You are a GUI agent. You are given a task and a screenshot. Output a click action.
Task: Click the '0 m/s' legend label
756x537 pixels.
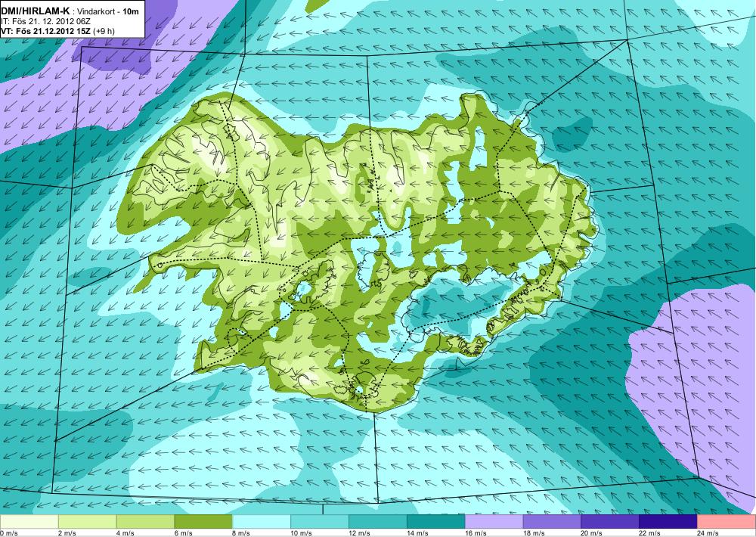(8, 533)
